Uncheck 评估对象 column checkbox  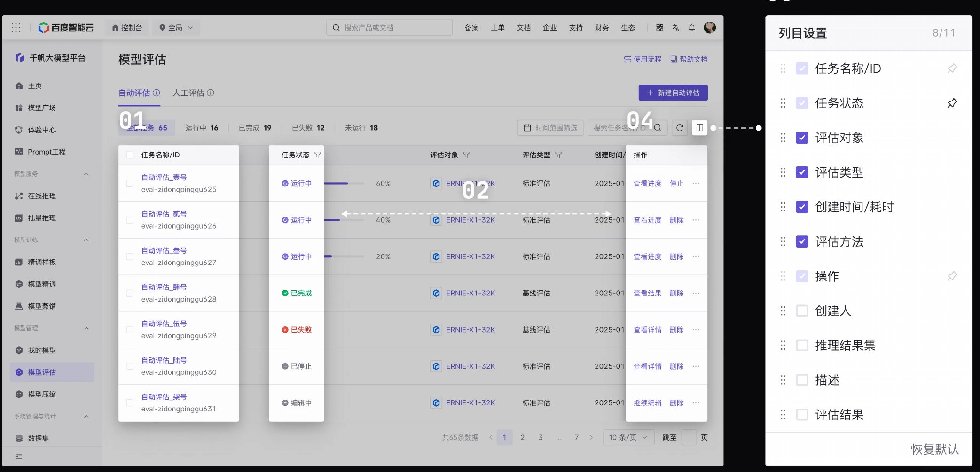click(802, 138)
